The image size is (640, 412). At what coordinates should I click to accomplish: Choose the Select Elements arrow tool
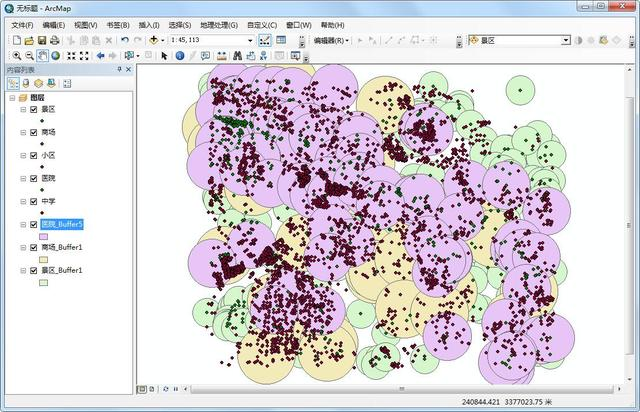164,56
